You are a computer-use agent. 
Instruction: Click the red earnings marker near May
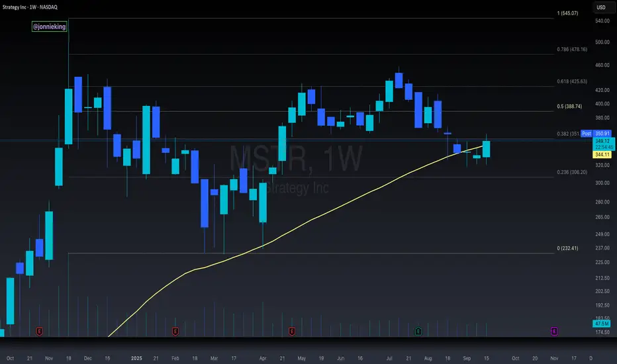pos(292,332)
